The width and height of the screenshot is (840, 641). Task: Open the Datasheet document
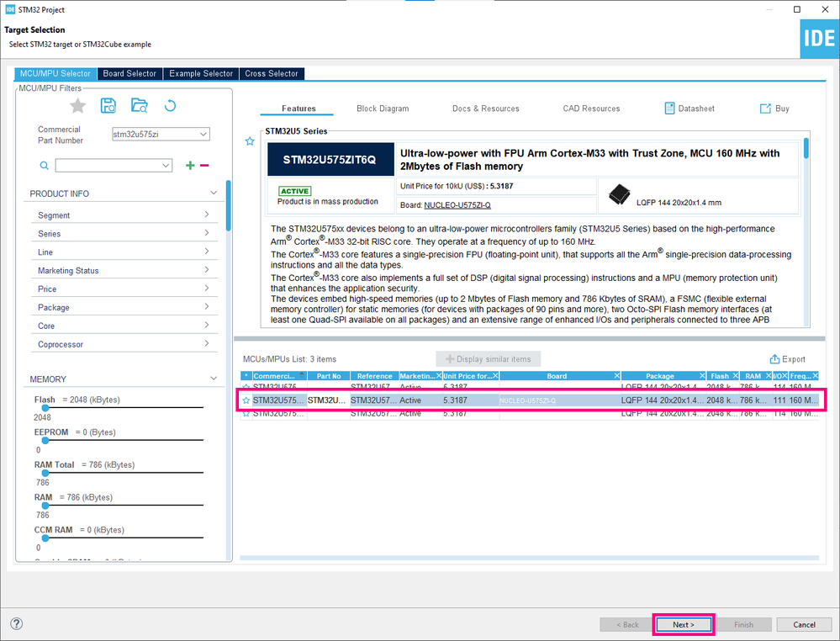(689, 109)
